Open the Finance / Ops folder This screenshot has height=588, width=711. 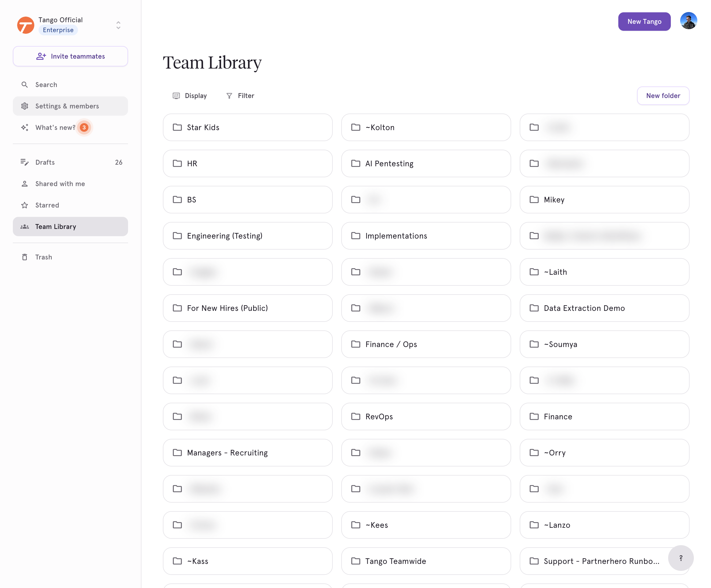tap(426, 344)
